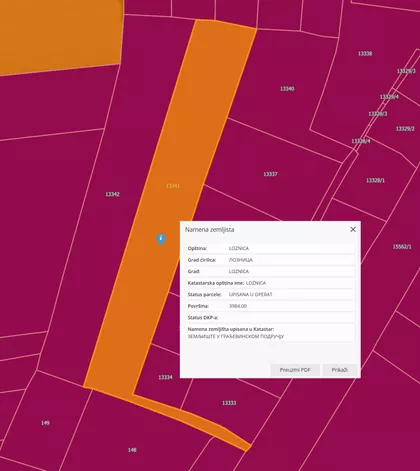This screenshot has width=420, height=471.
Task: Click the Prikaži button
Action: pyautogui.click(x=340, y=370)
